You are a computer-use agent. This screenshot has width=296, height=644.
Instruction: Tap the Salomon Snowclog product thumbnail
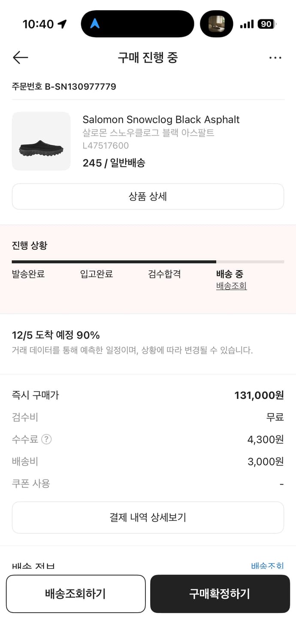[x=41, y=141]
